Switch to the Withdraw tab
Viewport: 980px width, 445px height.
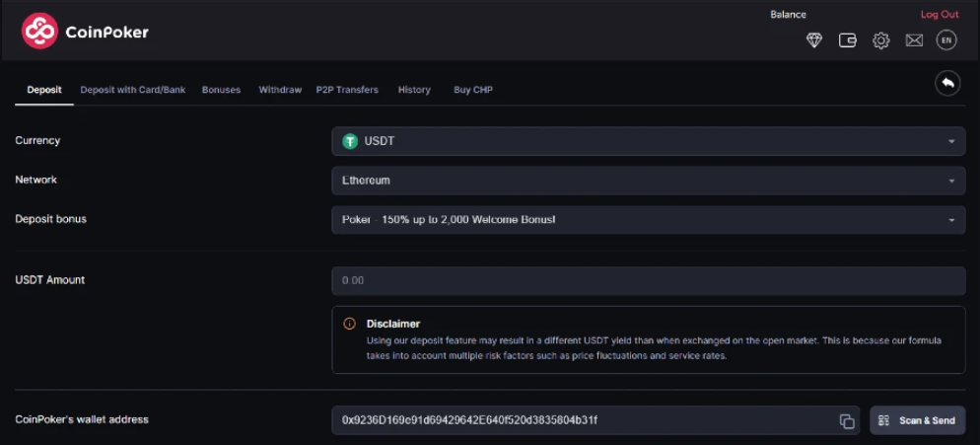[x=280, y=90]
